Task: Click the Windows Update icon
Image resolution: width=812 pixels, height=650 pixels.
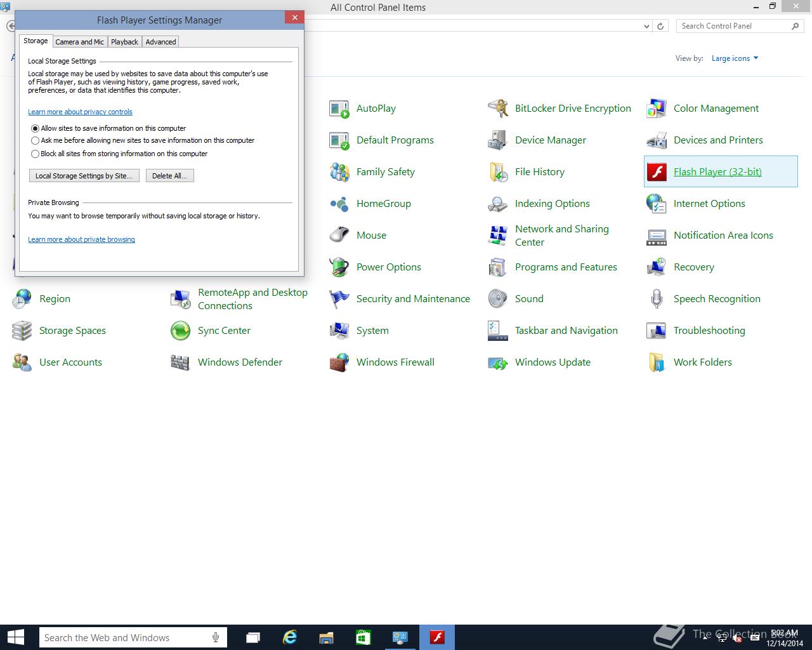Action: coord(498,362)
